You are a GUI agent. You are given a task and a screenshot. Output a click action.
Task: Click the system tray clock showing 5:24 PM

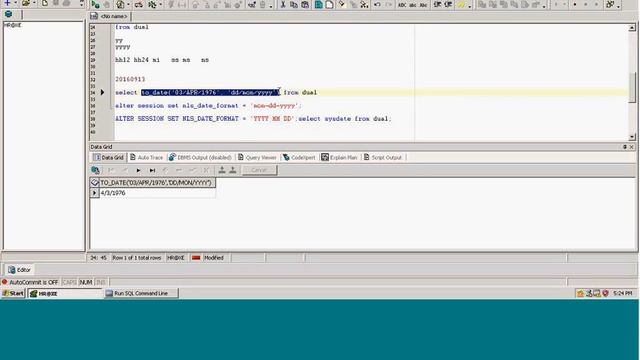[622, 293]
